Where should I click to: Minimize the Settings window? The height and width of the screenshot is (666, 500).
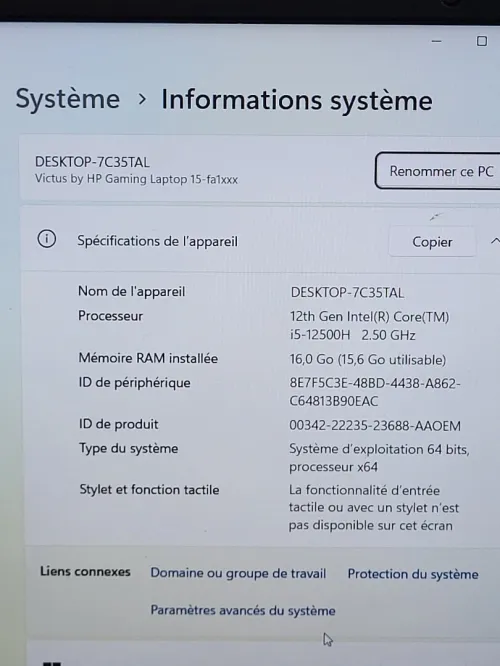[436, 41]
